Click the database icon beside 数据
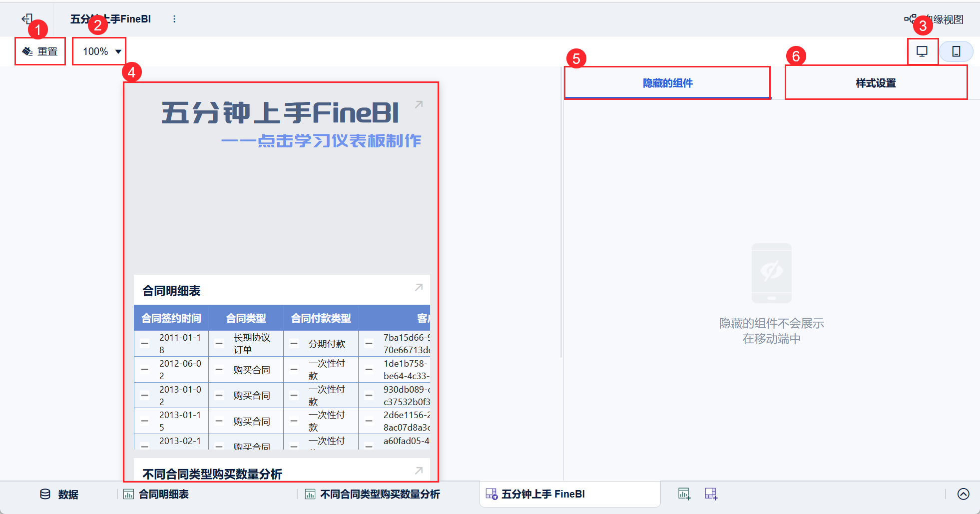 click(x=45, y=494)
